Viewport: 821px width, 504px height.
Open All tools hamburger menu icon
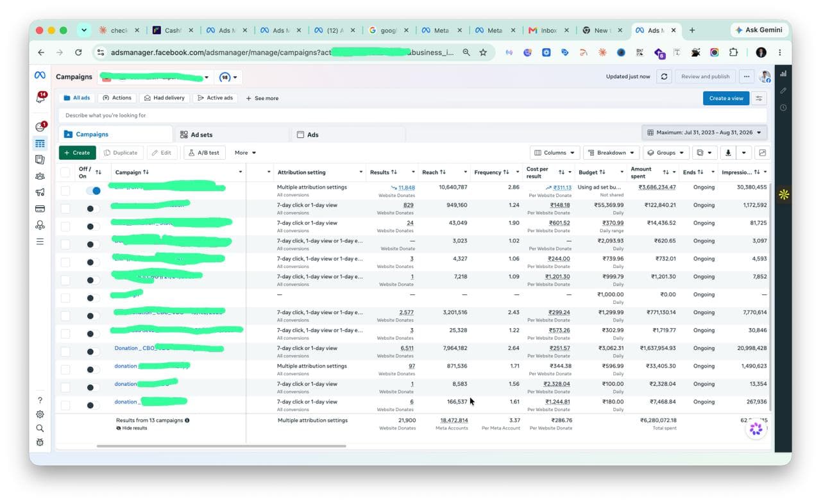click(x=40, y=242)
